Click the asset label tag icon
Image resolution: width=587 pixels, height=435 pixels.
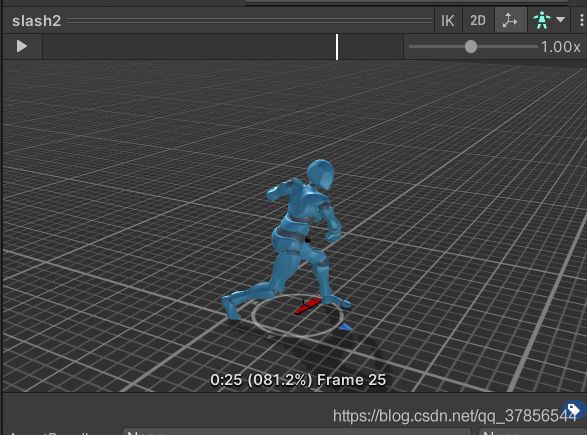[574, 410]
